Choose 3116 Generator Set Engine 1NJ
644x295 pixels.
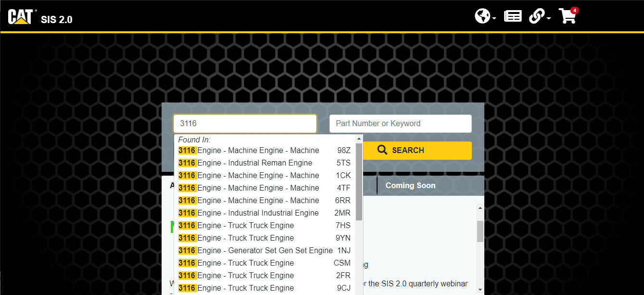[x=264, y=251]
